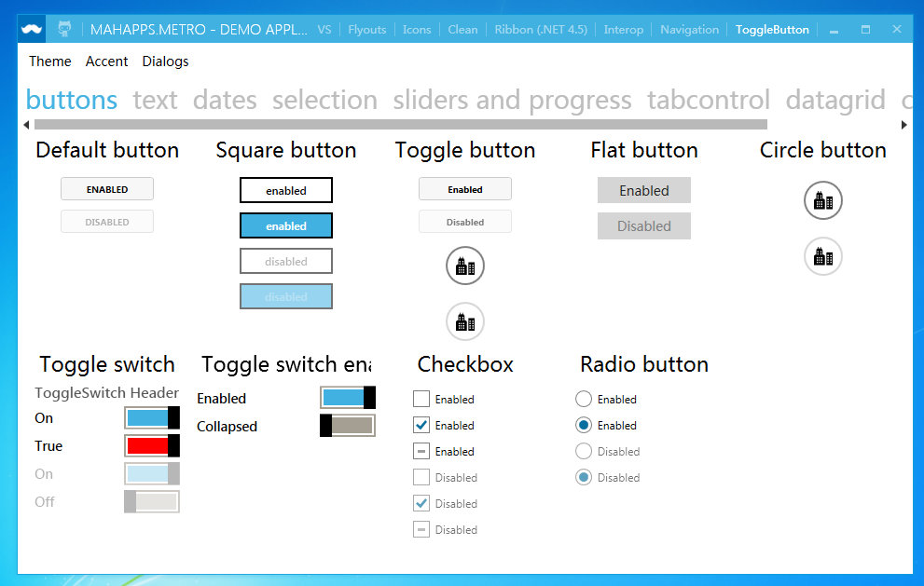
Task: Open Icons window command
Action: tap(417, 30)
